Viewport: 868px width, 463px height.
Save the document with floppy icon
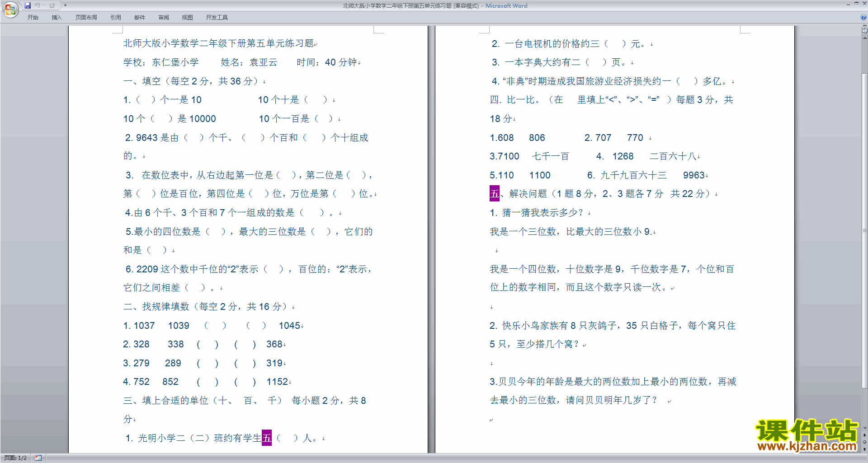point(28,5)
